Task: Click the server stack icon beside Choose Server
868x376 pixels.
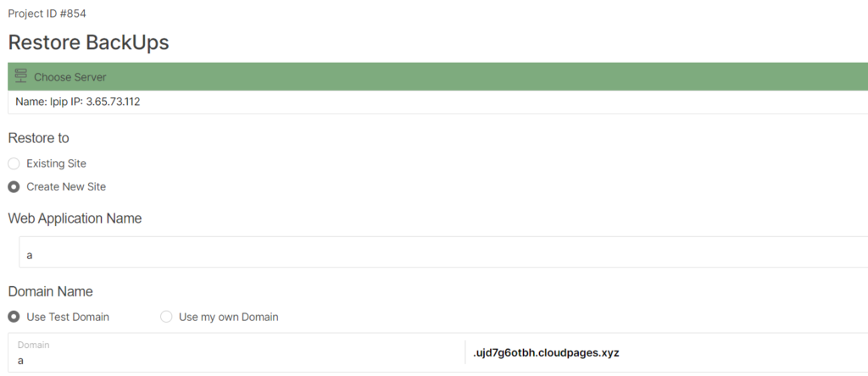Action: tap(21, 76)
